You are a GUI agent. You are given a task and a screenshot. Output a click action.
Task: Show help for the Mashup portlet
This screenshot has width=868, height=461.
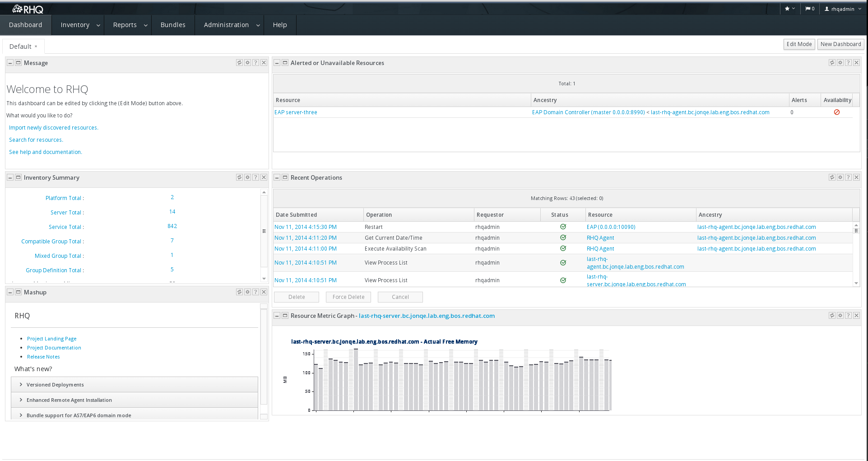pos(255,292)
